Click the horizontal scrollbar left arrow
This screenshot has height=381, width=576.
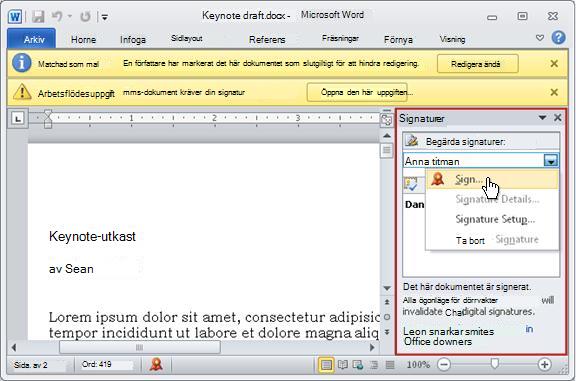[x=14, y=347]
